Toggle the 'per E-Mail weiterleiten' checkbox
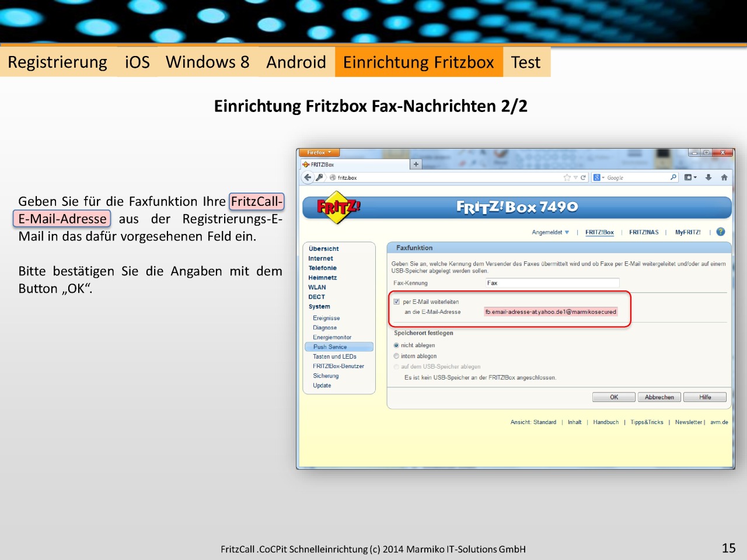The height and width of the screenshot is (560, 747). tap(397, 302)
